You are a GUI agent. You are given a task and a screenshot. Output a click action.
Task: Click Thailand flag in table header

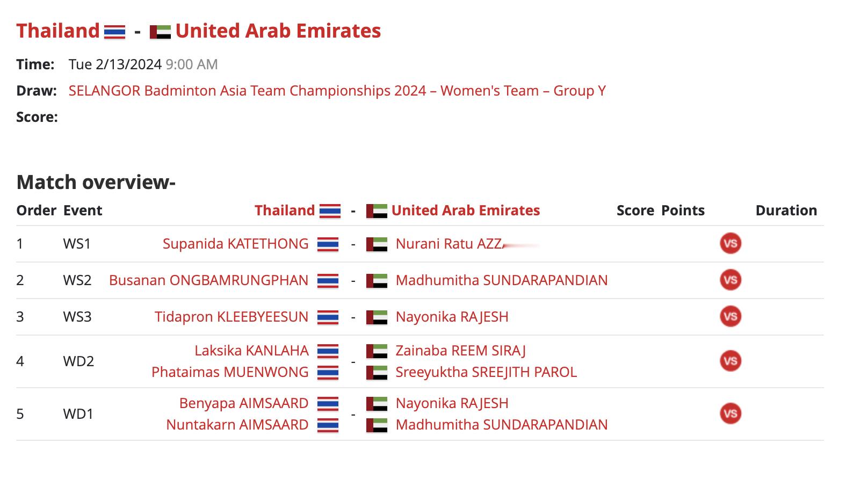coord(330,211)
